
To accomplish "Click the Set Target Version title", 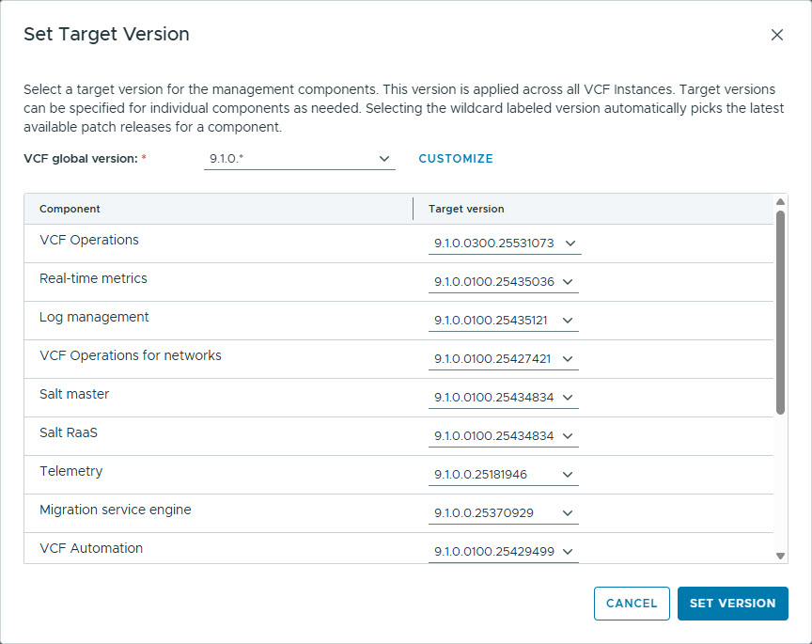I will coord(107,34).
